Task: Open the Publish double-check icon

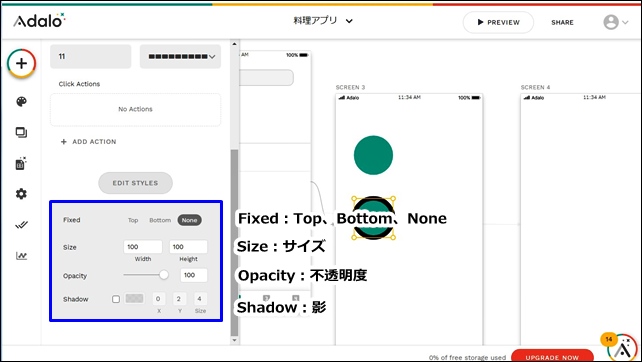Action: point(21,224)
